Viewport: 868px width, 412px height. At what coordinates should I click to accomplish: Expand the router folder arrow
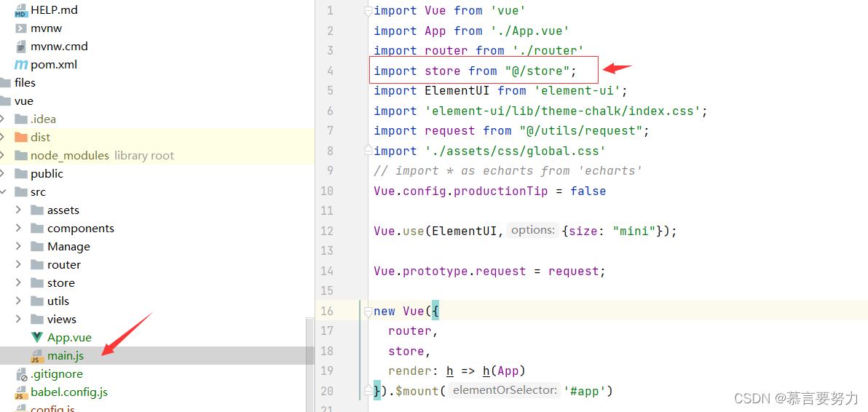[x=18, y=265]
